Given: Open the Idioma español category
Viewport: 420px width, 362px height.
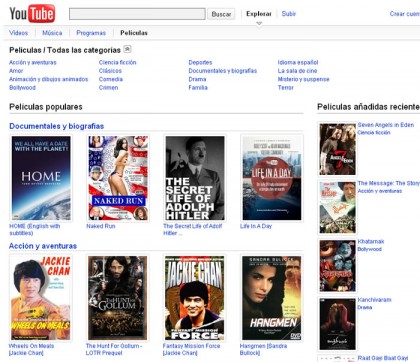Looking at the screenshot, I should click(x=298, y=62).
